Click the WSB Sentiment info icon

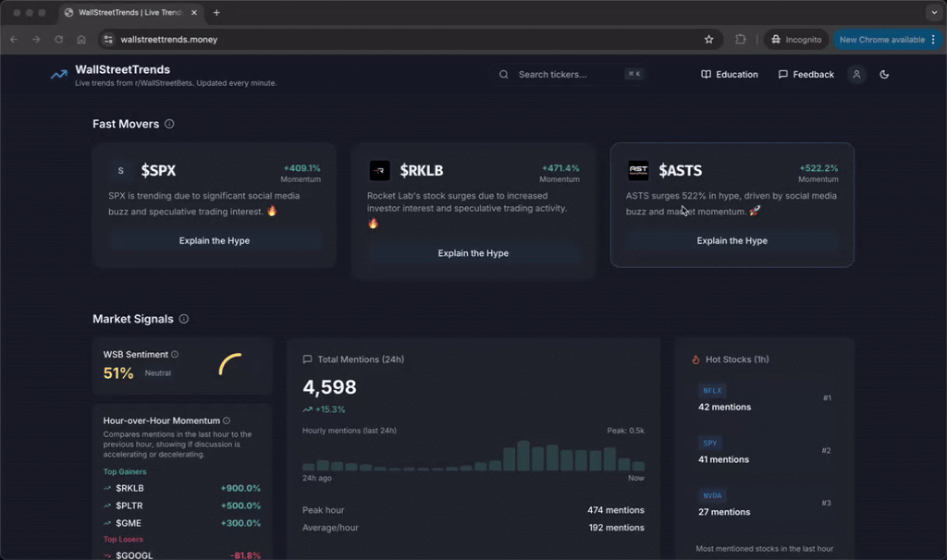point(175,354)
